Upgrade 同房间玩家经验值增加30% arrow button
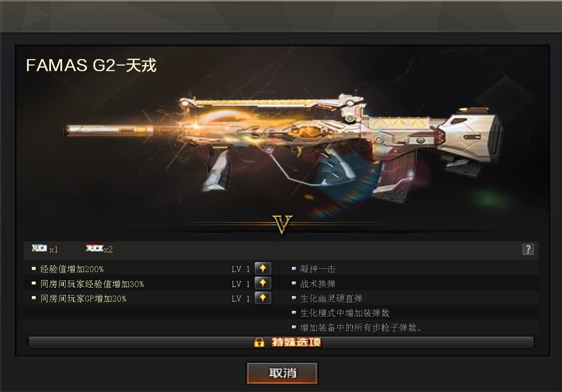 [263, 283]
